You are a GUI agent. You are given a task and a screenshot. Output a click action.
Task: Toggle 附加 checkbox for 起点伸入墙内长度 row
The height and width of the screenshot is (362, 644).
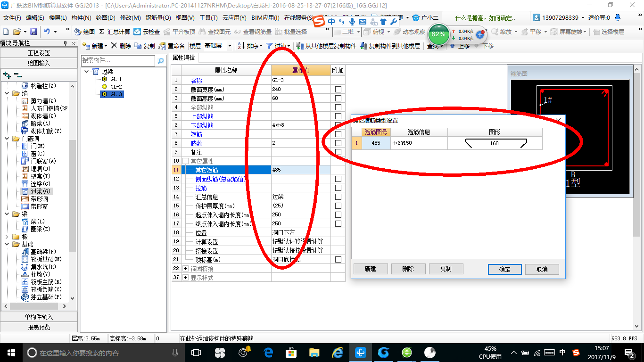click(338, 214)
